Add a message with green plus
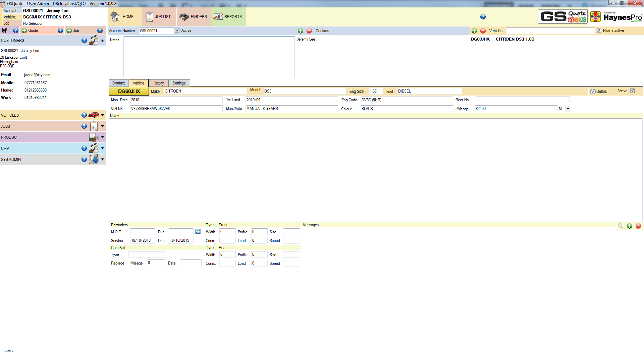 point(630,226)
